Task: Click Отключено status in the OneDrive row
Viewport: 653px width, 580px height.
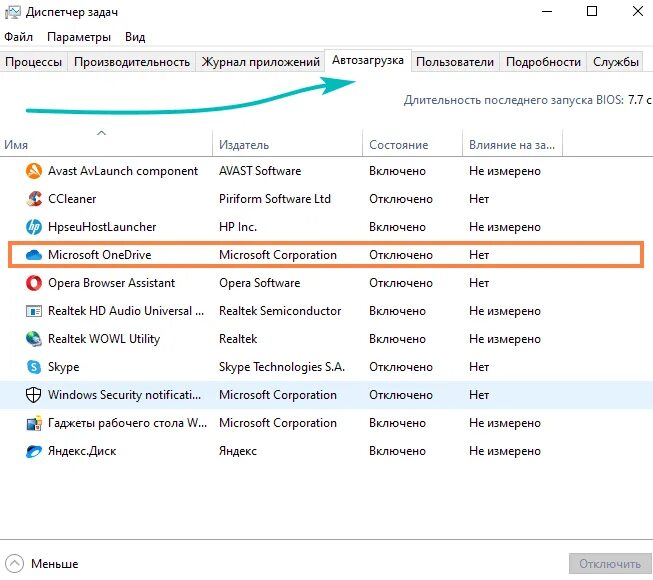Action: 401,255
